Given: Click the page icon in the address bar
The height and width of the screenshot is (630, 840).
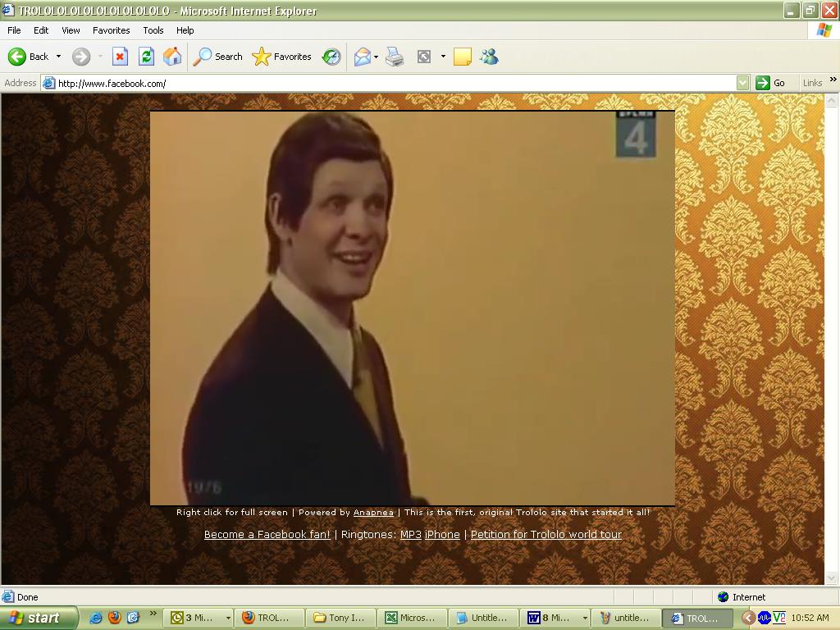Looking at the screenshot, I should (x=48, y=83).
